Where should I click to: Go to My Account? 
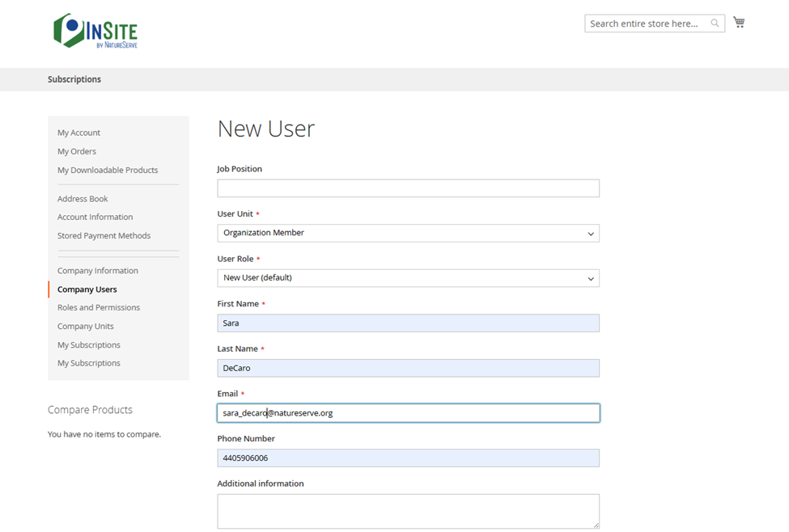pyautogui.click(x=78, y=133)
